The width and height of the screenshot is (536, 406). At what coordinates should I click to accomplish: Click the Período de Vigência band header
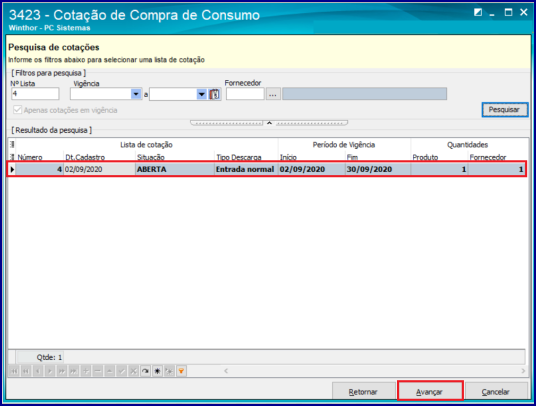click(x=344, y=145)
